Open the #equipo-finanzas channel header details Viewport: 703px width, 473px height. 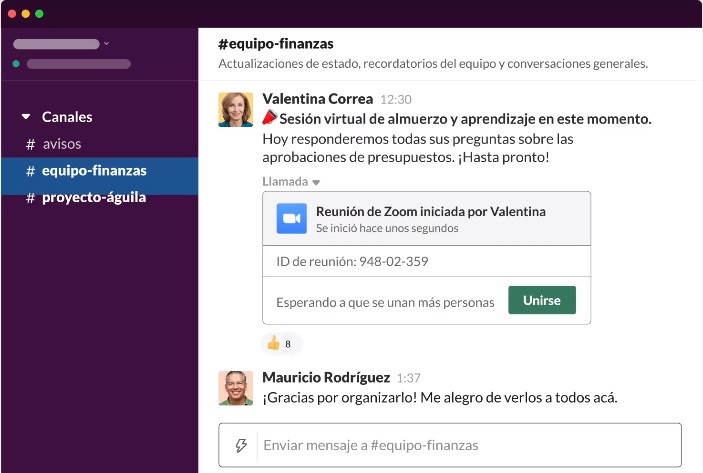pyautogui.click(x=275, y=43)
